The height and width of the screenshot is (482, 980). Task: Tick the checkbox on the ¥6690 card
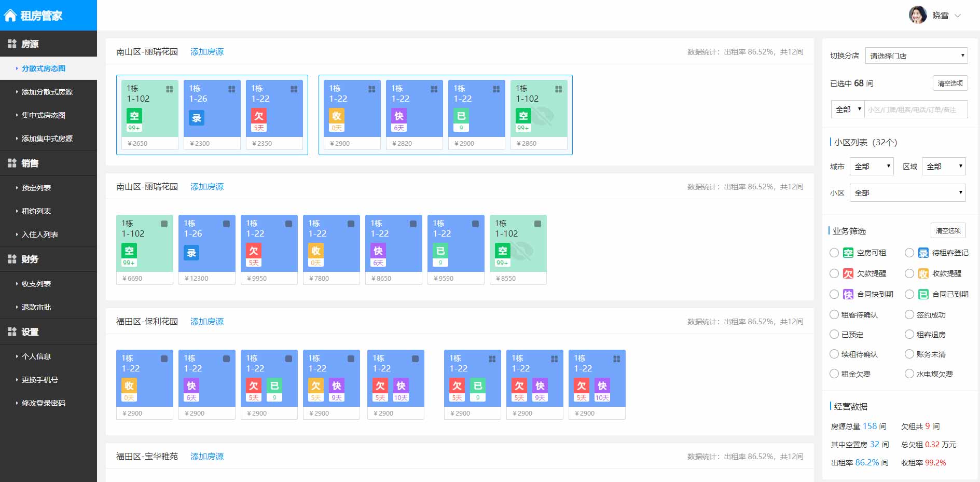(x=164, y=224)
